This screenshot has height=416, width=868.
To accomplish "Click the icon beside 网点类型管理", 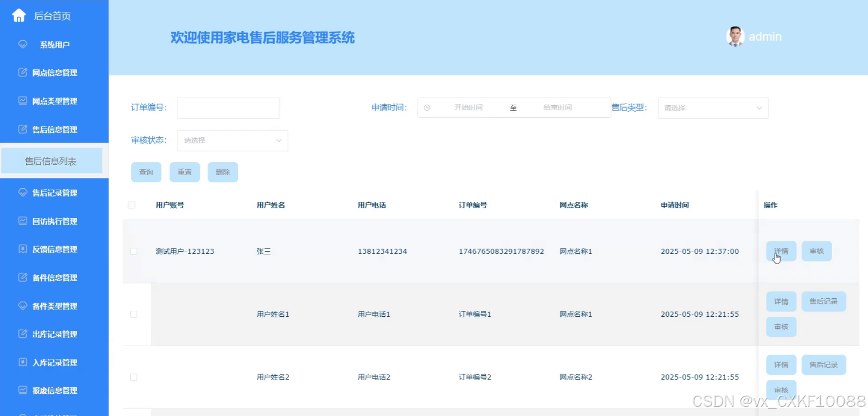I will [23, 101].
